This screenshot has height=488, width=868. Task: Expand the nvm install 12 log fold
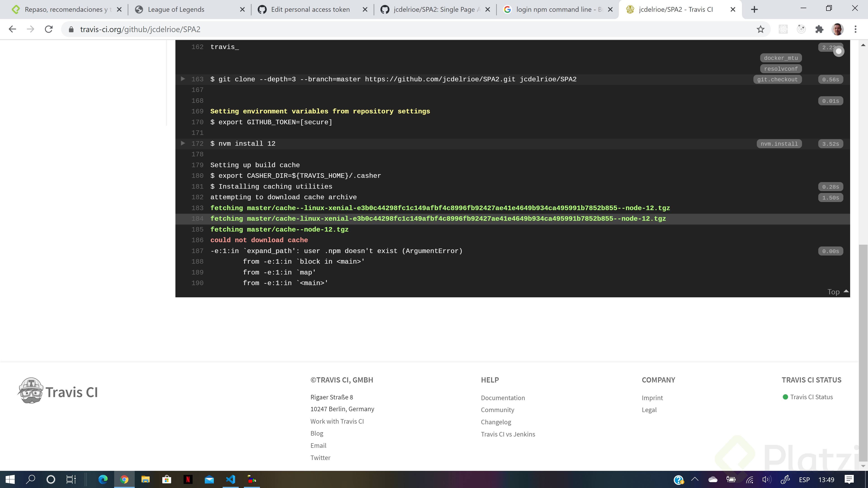pos(183,143)
